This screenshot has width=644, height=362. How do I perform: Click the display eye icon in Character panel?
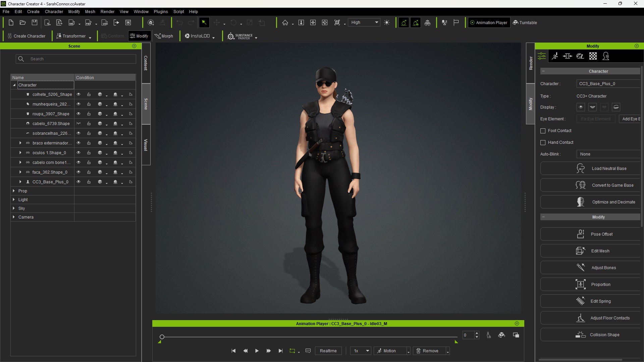(581, 107)
